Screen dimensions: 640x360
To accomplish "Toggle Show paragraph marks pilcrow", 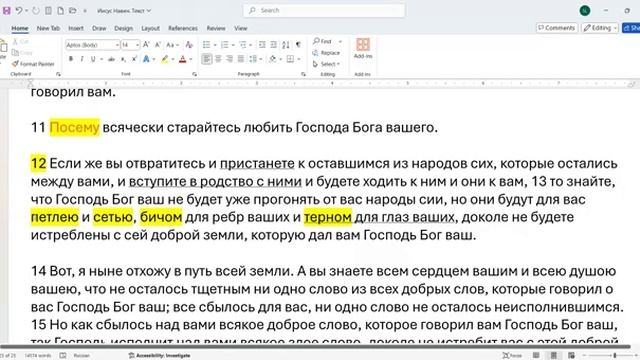I will click(298, 45).
